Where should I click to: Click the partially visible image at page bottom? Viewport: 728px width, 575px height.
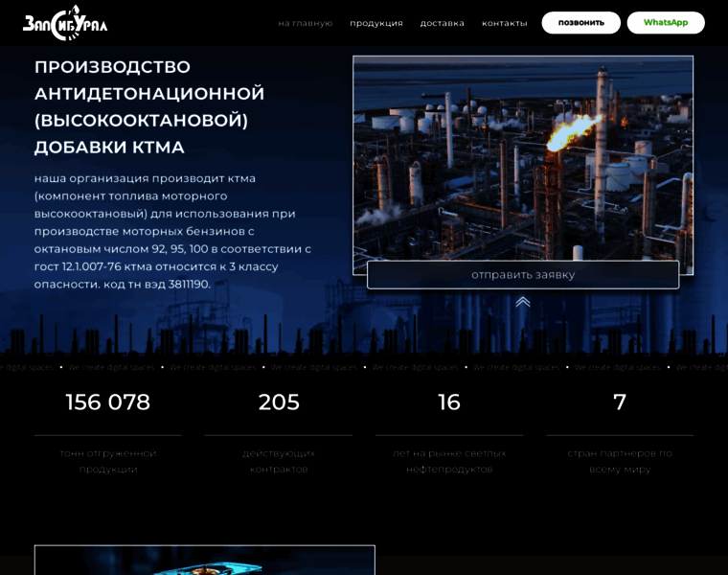coord(205,560)
